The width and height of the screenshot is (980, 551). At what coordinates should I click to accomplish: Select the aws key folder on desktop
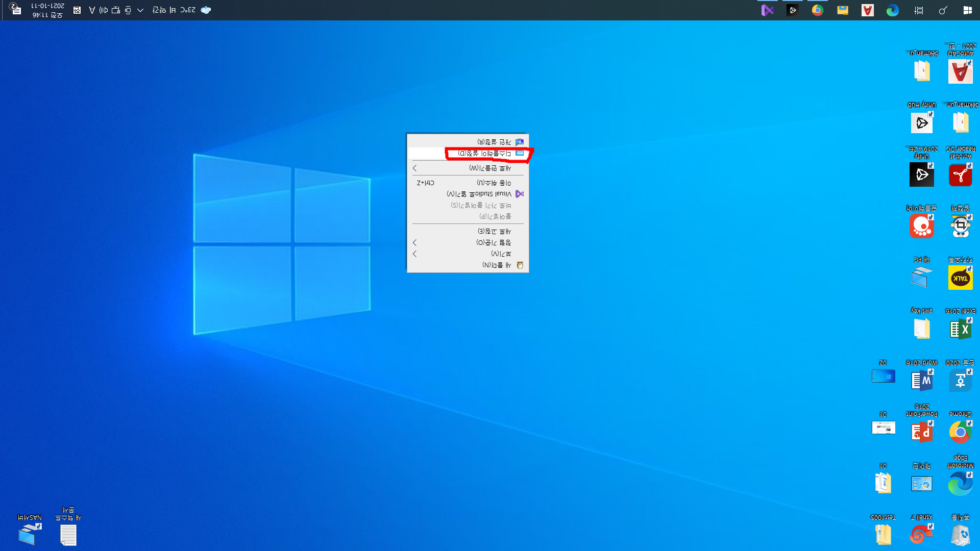click(x=922, y=324)
